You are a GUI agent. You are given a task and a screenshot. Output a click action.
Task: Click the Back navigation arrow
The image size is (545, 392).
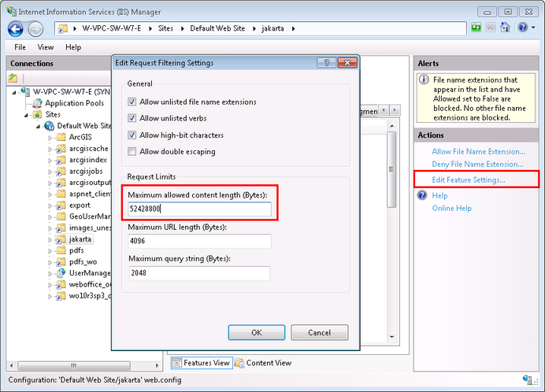15,29
